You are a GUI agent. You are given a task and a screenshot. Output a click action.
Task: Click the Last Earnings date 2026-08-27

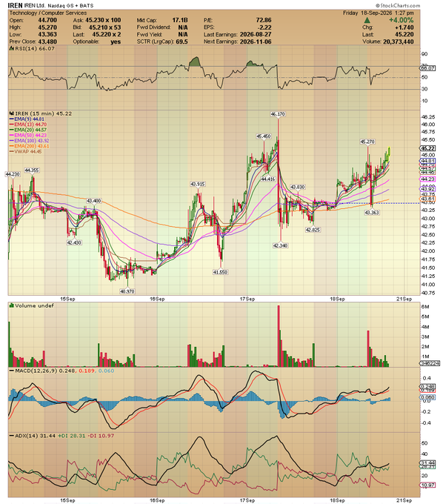(x=256, y=35)
